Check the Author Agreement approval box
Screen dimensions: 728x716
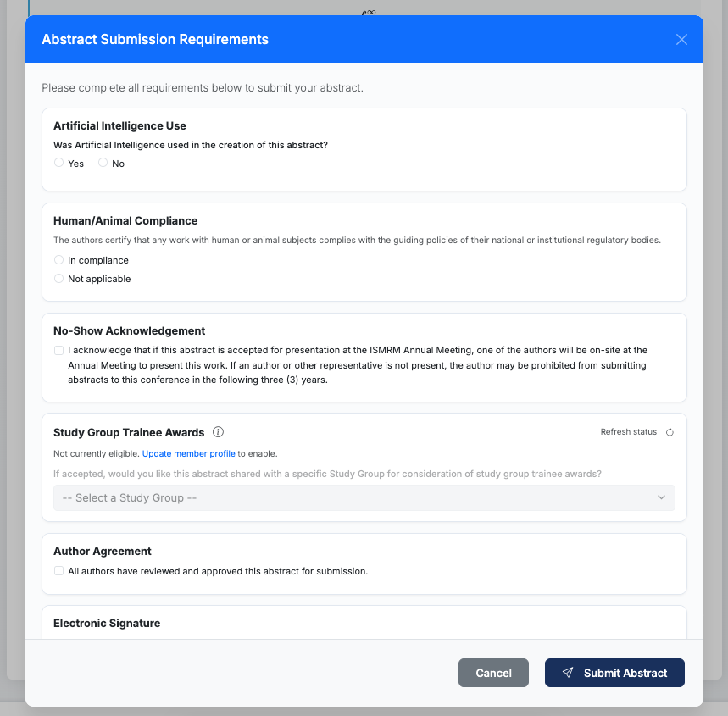[x=58, y=571]
